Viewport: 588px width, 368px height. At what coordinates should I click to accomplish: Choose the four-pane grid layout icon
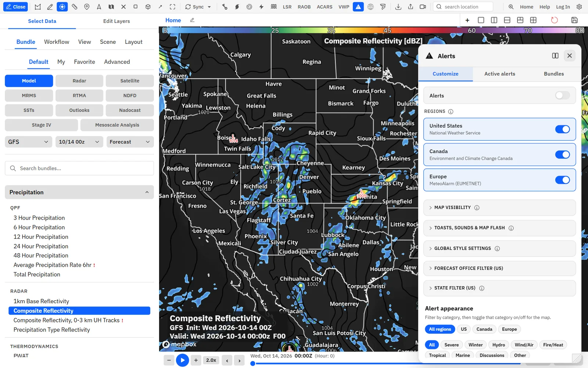(x=533, y=20)
